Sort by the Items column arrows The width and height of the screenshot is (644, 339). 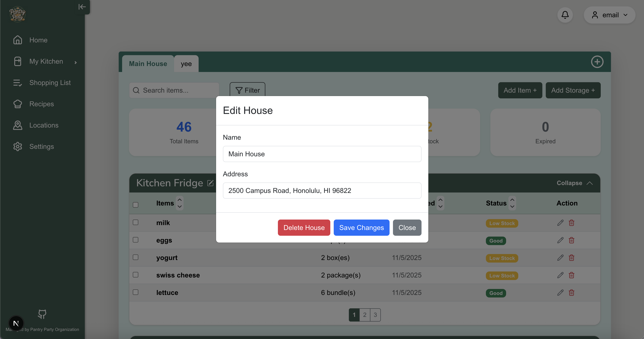tap(179, 203)
